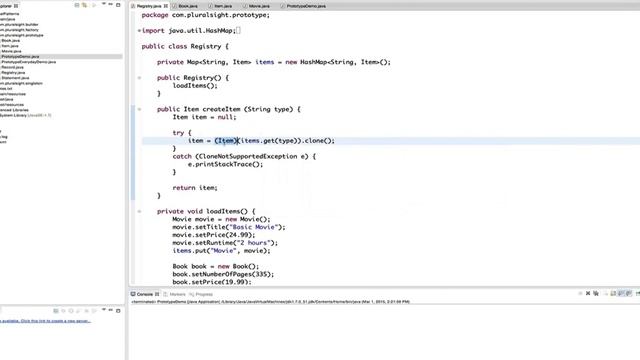Select Item.java in Package Explorer
Screen dimensions: 640x360
click(10, 46)
